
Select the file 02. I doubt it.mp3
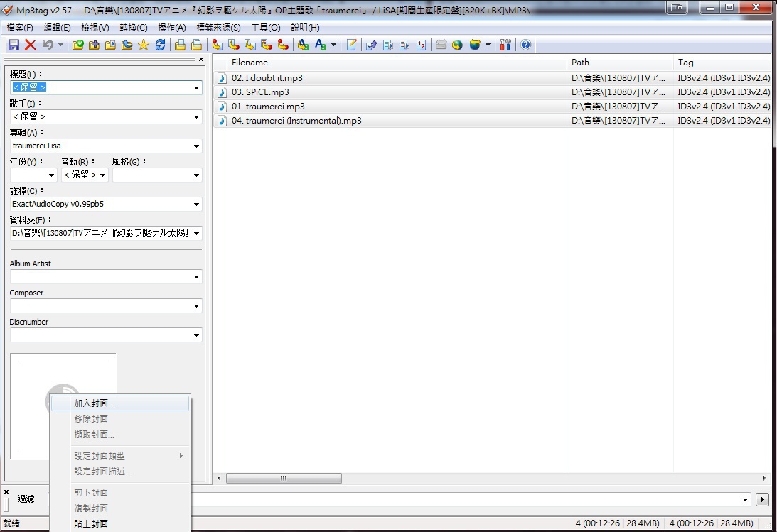[x=267, y=78]
